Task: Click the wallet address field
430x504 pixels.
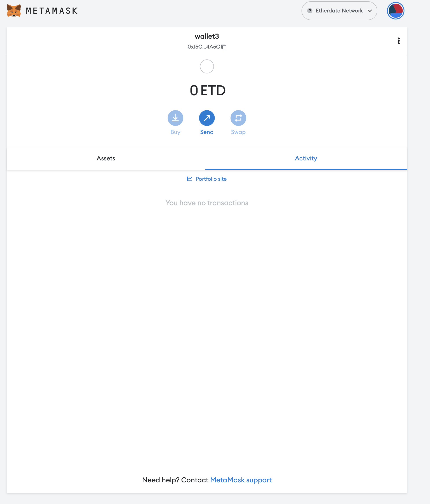Action: pos(207,47)
